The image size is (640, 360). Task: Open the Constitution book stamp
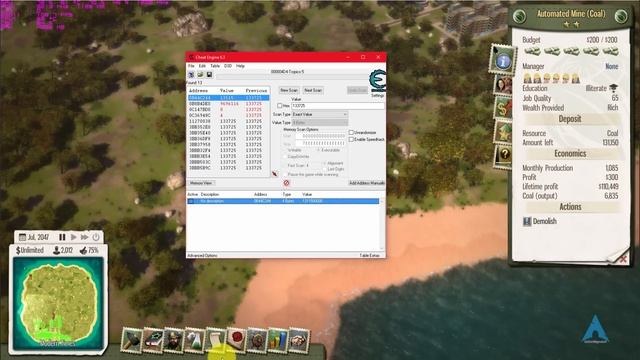click(153, 340)
